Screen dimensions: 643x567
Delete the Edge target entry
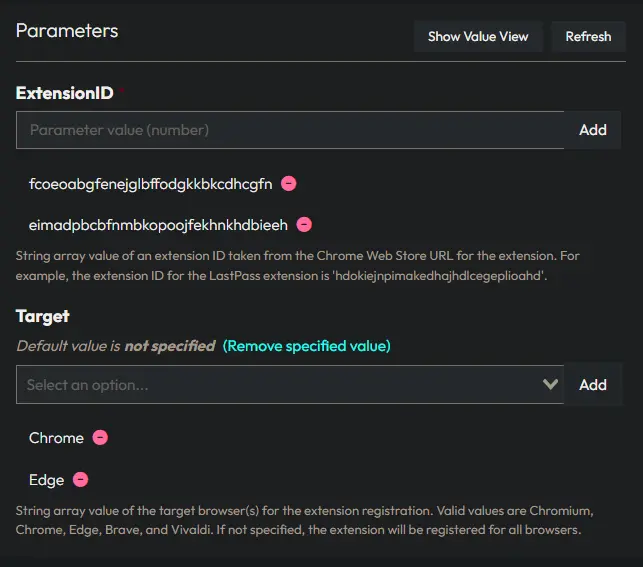(80, 480)
